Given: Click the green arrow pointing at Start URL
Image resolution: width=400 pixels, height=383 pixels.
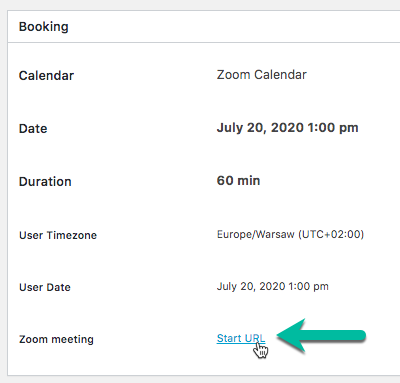Looking at the screenshot, I should (x=321, y=335).
